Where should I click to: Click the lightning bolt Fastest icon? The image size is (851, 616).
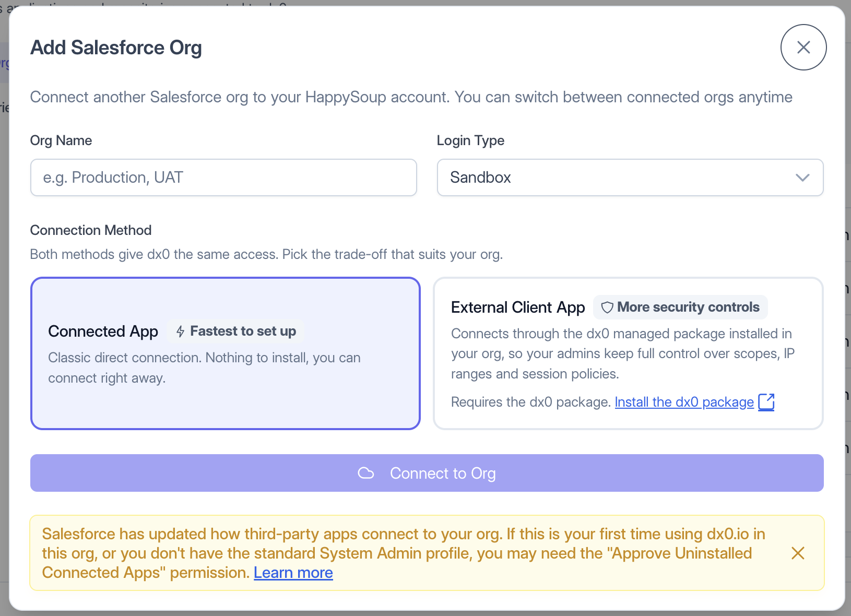[181, 331]
